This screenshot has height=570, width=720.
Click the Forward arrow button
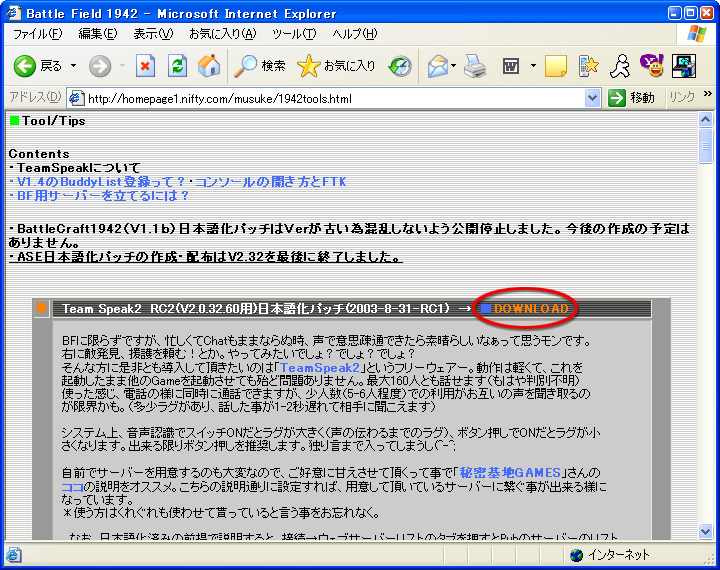100,66
